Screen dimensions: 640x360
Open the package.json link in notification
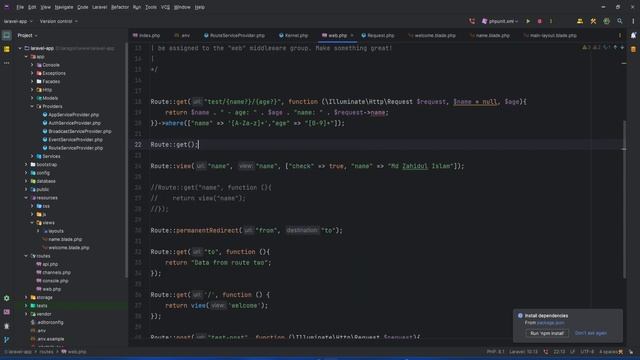(551, 323)
